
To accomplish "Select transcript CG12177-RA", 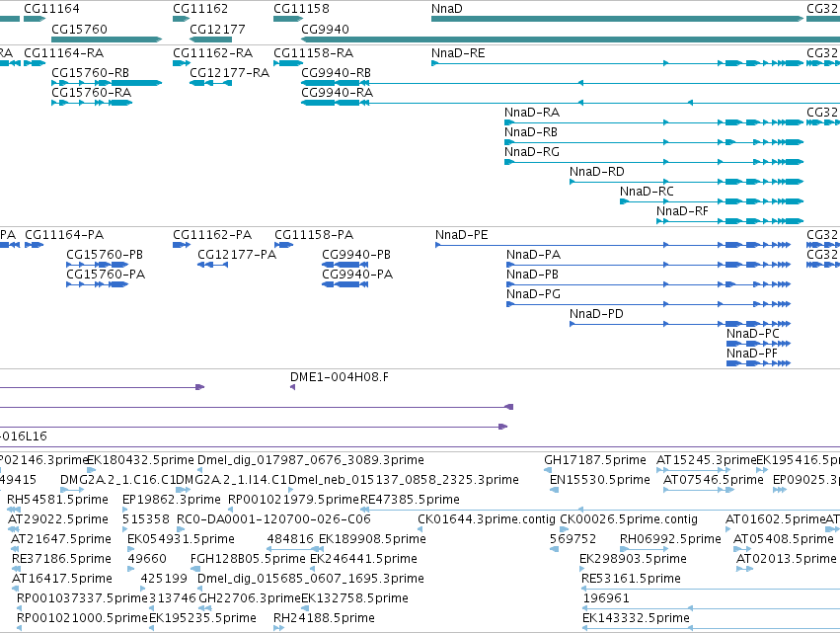I will pos(229,73).
